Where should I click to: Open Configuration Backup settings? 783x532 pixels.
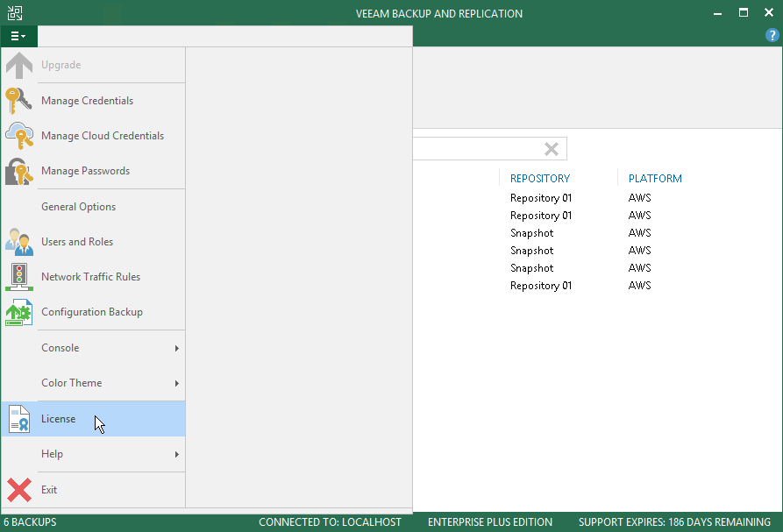pyautogui.click(x=93, y=312)
